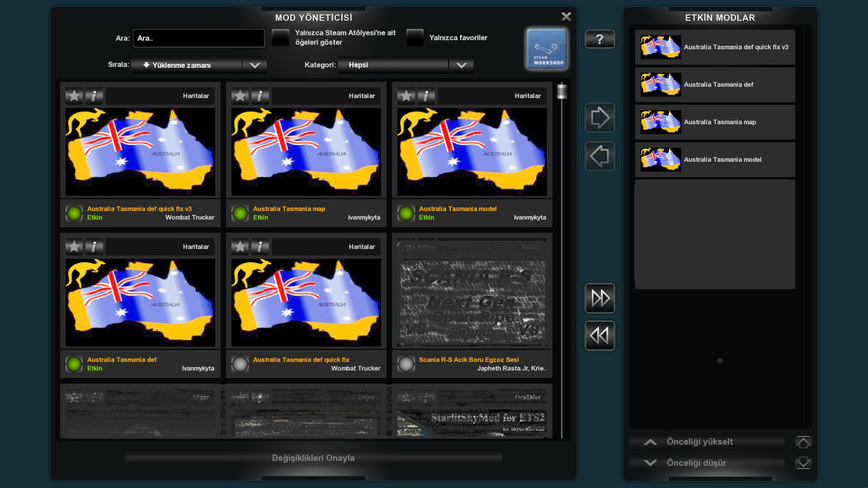Grab the mod list scrollbar handle

click(x=561, y=91)
